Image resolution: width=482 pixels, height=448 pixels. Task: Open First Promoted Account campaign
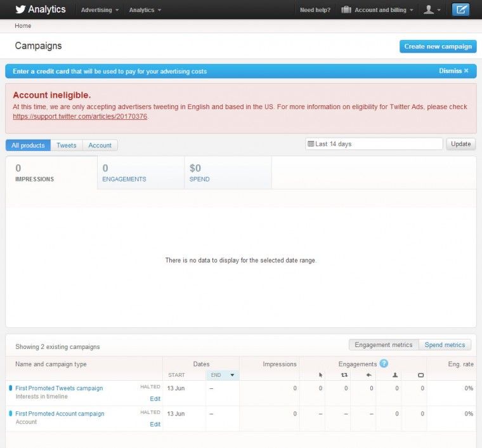pyautogui.click(x=60, y=414)
